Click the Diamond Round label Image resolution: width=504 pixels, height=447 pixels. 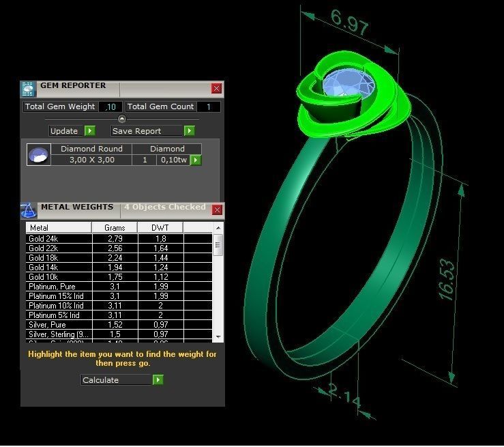coord(91,149)
